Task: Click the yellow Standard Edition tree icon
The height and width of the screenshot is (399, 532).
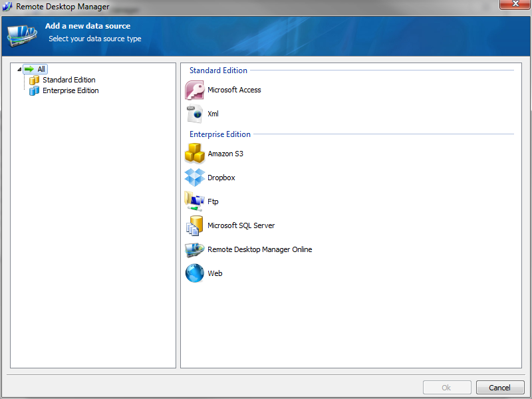Action: [34, 80]
